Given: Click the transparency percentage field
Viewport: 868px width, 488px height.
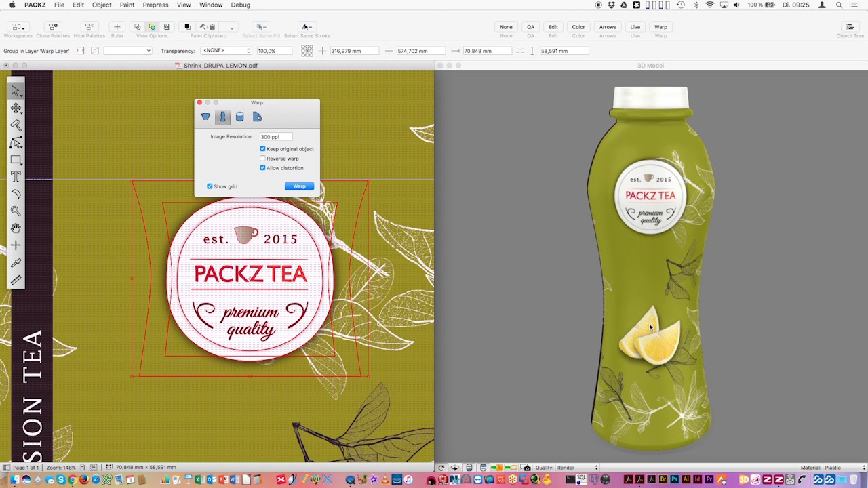Looking at the screenshot, I should 275,51.
